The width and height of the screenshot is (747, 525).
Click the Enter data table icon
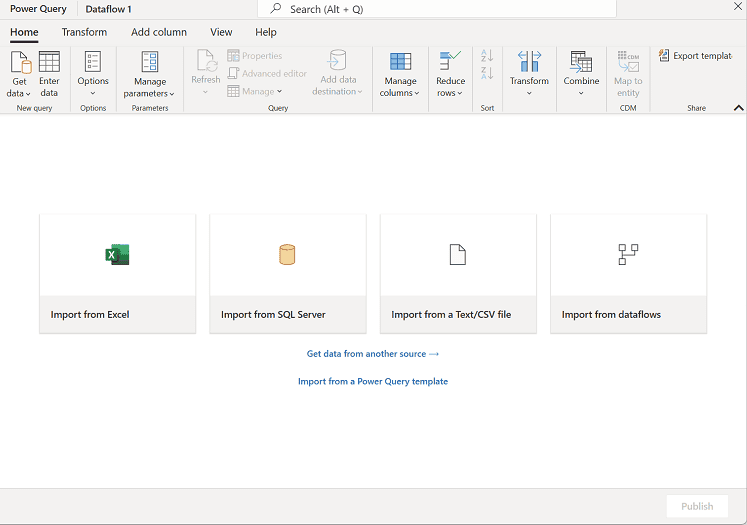(x=49, y=62)
